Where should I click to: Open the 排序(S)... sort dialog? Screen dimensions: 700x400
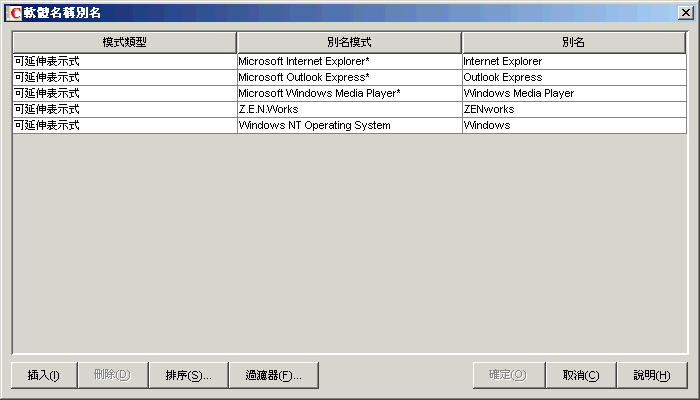click(x=188, y=375)
